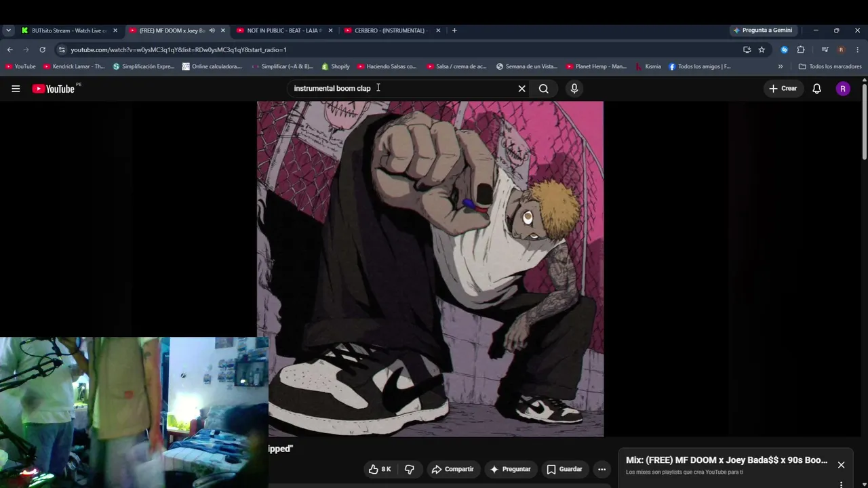Close the MF DOOM tab
Screen dimensions: 868x488
click(222, 30)
